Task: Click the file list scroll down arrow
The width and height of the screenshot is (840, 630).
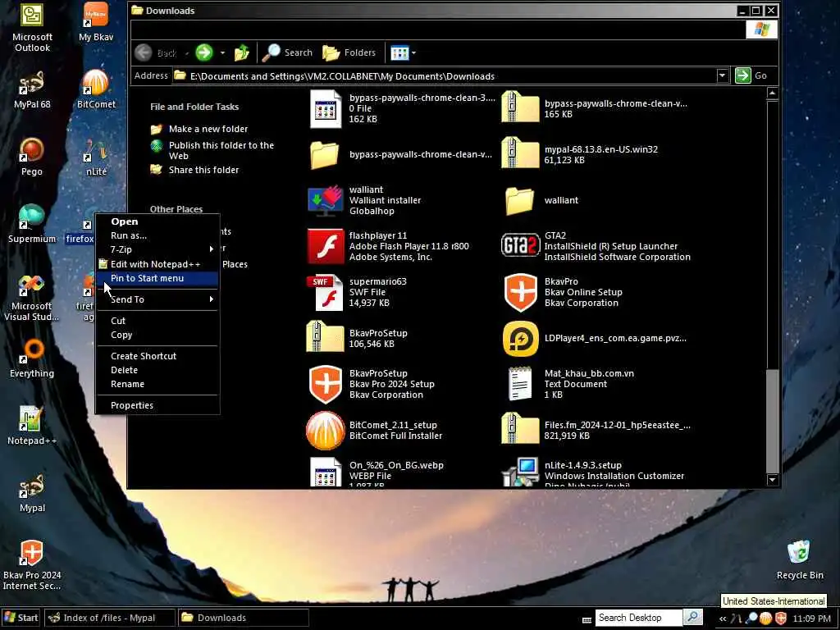Action: (772, 480)
